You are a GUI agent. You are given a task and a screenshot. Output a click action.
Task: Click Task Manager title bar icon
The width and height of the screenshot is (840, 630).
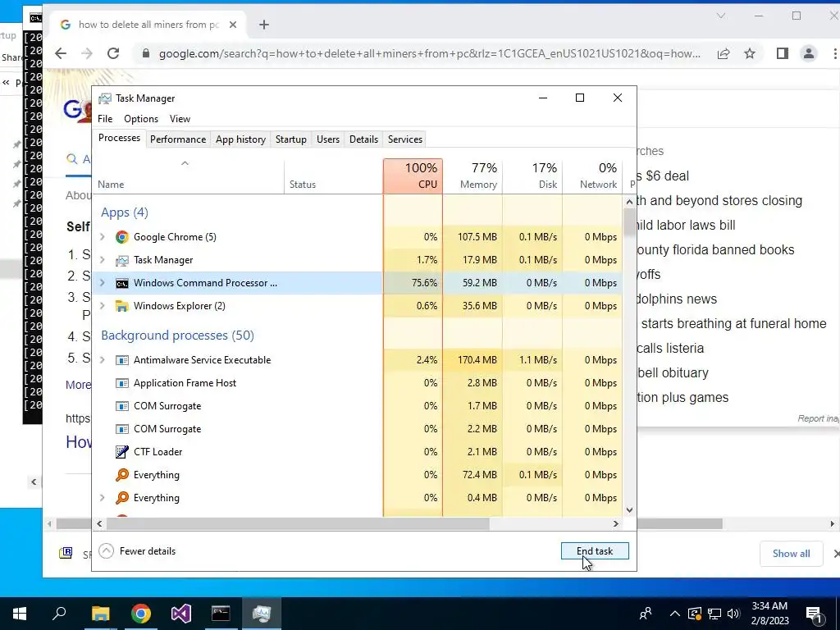coord(105,98)
